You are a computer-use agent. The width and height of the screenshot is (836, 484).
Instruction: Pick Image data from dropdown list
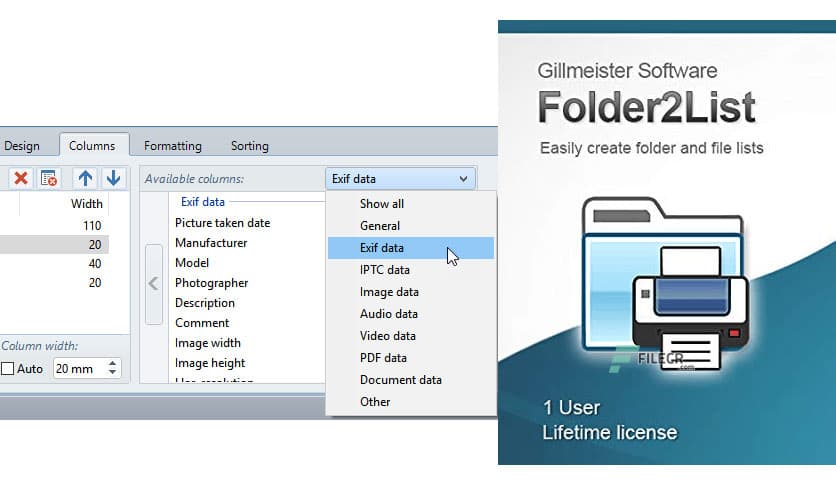[x=411, y=292]
